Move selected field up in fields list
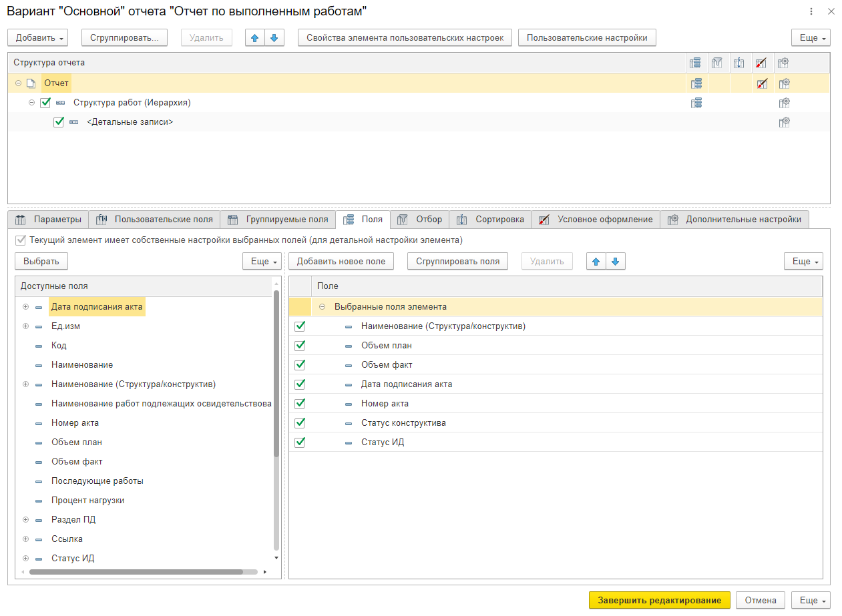Image resolution: width=842 pixels, height=616 pixels. coord(596,262)
